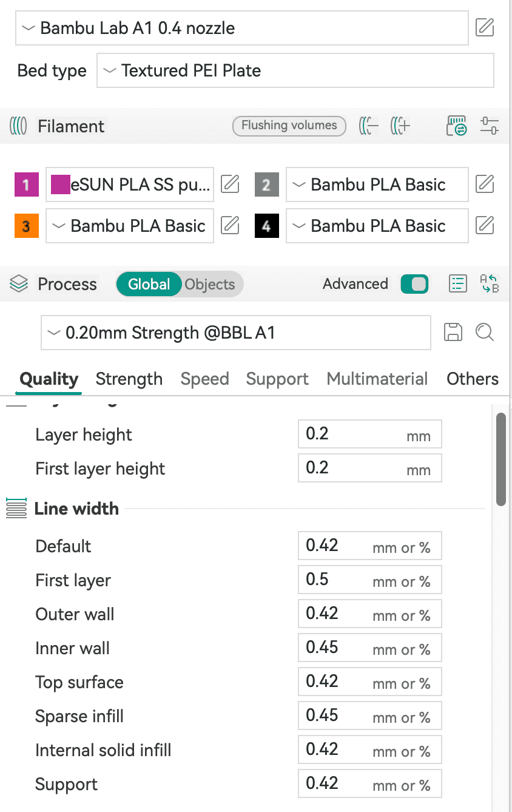512x812 pixels.
Task: Switch to the Multimaterial tab
Action: (377, 379)
